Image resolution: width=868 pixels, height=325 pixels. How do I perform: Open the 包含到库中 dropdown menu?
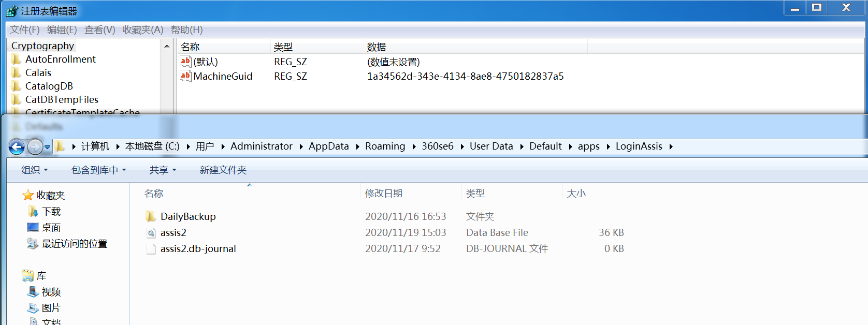pyautogui.click(x=98, y=170)
